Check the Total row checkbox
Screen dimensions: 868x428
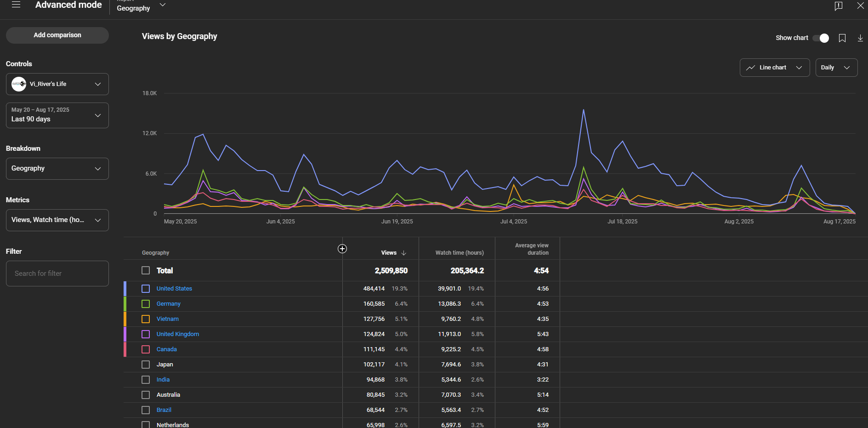[x=146, y=270]
